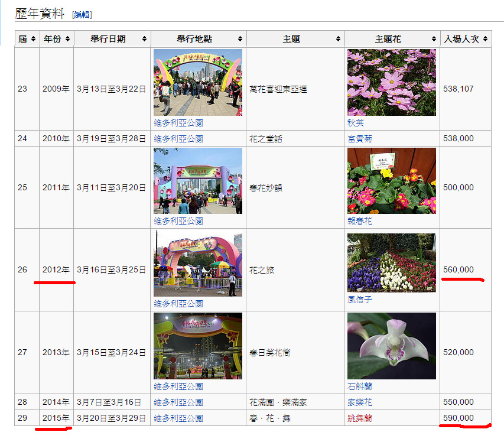Sort table by 主題花 column arrows
The width and height of the screenshot is (504, 442).
click(x=434, y=39)
